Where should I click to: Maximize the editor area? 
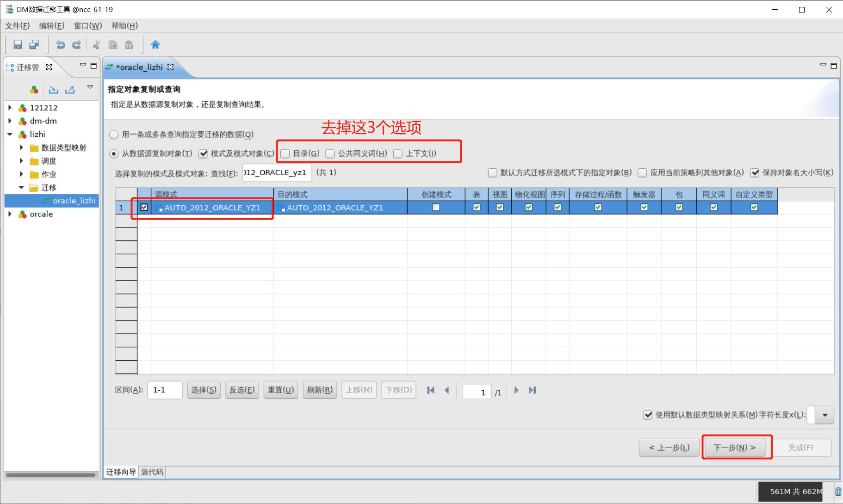coord(833,66)
